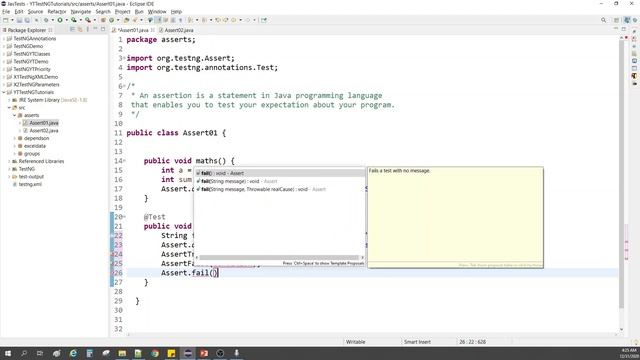Open dropdown arrow next to New icon
The image size is (640, 360).
coord(12,20)
